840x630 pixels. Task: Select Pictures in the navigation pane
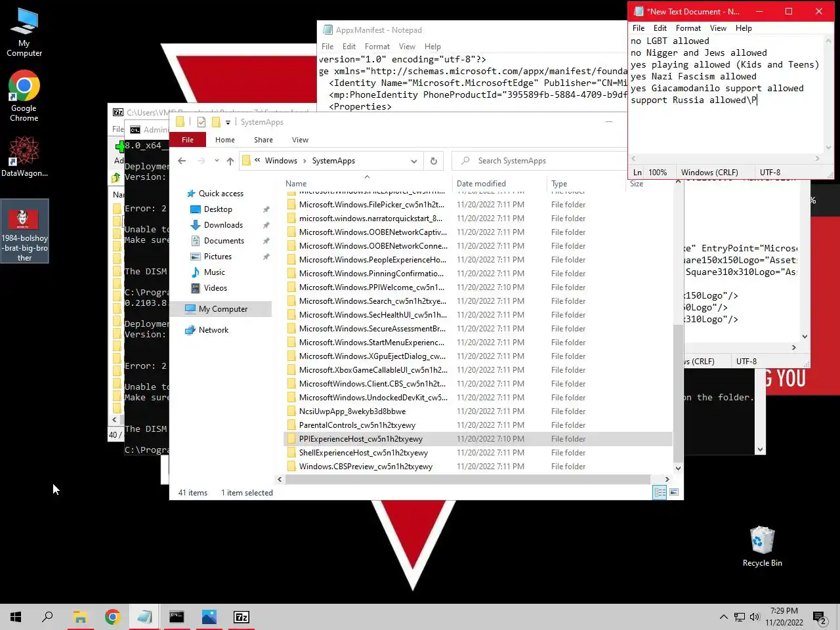coord(218,257)
